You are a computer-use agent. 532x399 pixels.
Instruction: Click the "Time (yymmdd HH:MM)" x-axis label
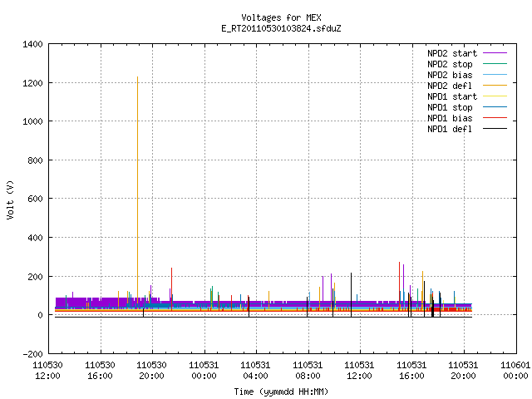281,392
